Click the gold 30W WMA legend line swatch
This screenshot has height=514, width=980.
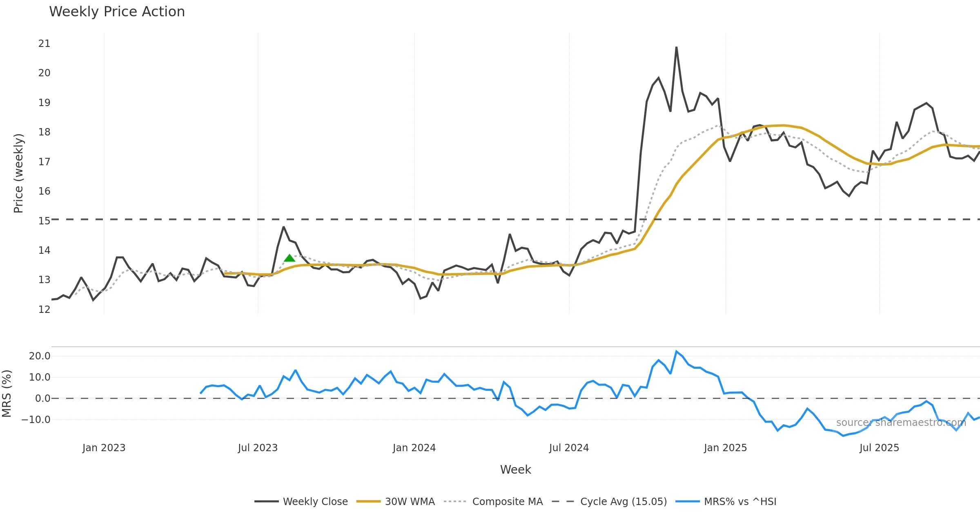tap(368, 501)
